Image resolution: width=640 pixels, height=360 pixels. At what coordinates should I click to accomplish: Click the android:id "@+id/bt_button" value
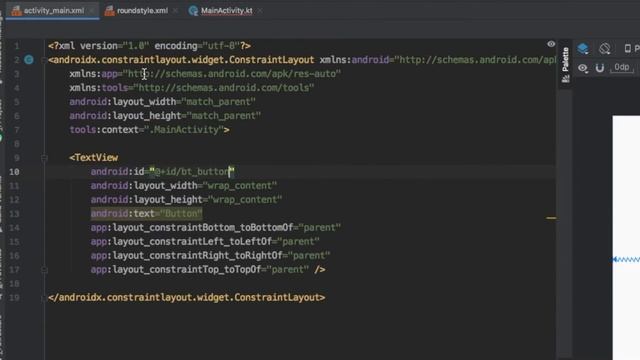point(192,172)
